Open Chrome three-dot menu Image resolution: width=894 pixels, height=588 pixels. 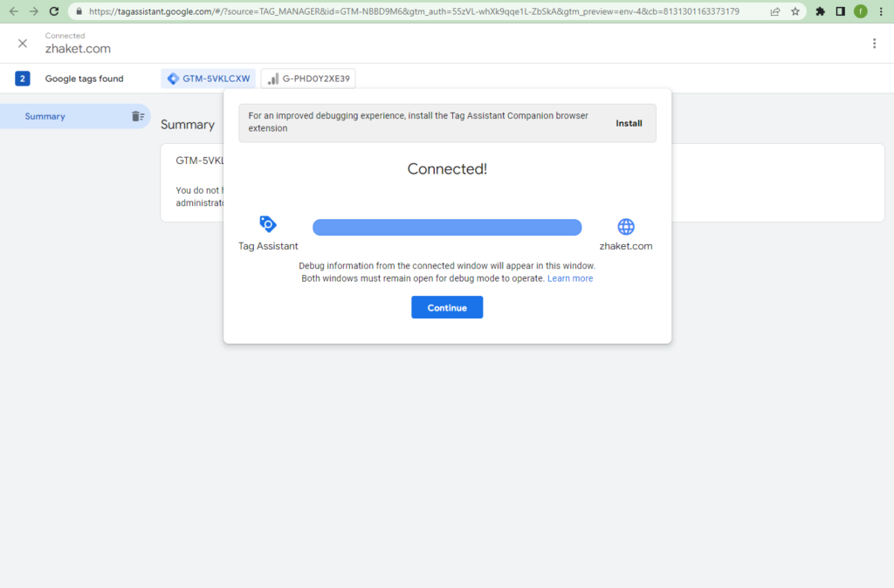tap(881, 11)
